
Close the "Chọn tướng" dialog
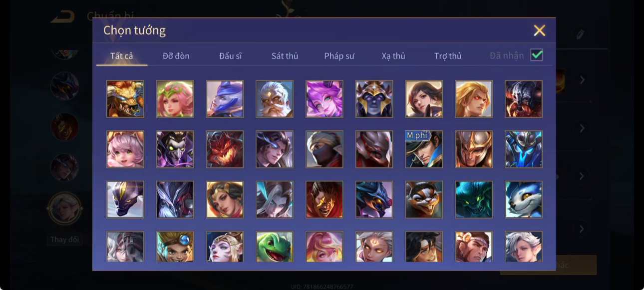pyautogui.click(x=540, y=30)
